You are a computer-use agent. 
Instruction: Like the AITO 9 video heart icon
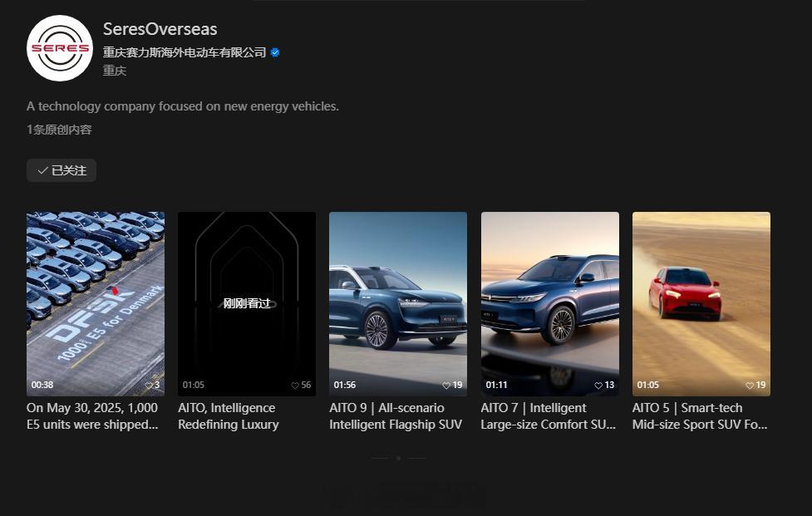[445, 385]
